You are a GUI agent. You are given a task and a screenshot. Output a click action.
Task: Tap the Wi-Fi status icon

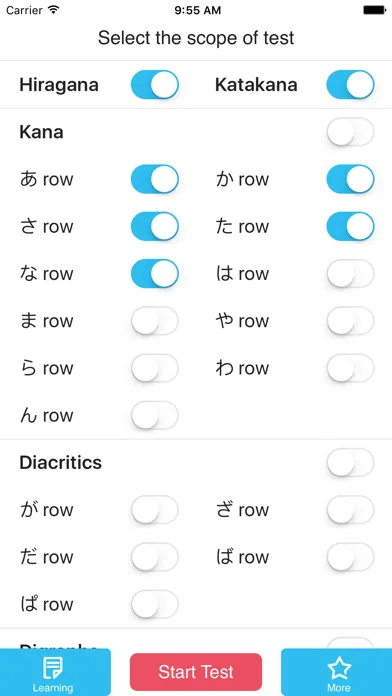(x=54, y=10)
